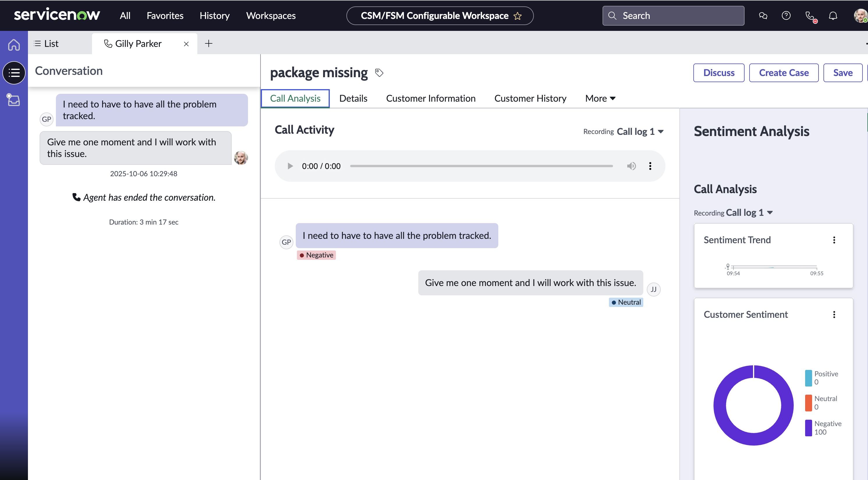Click the Negative legend color swatch
This screenshot has width=868, height=480.
coord(808,428)
